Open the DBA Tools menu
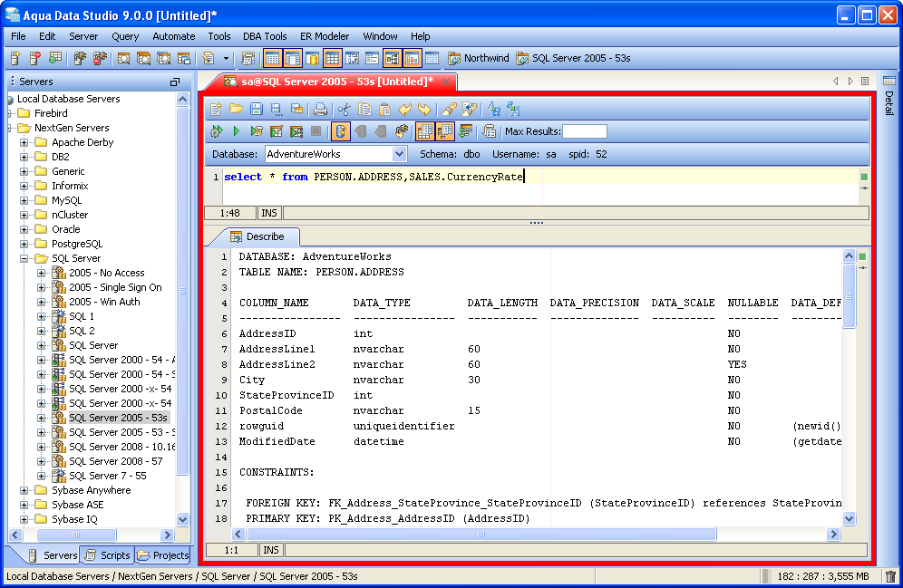The width and height of the screenshot is (903, 588). pos(263,36)
